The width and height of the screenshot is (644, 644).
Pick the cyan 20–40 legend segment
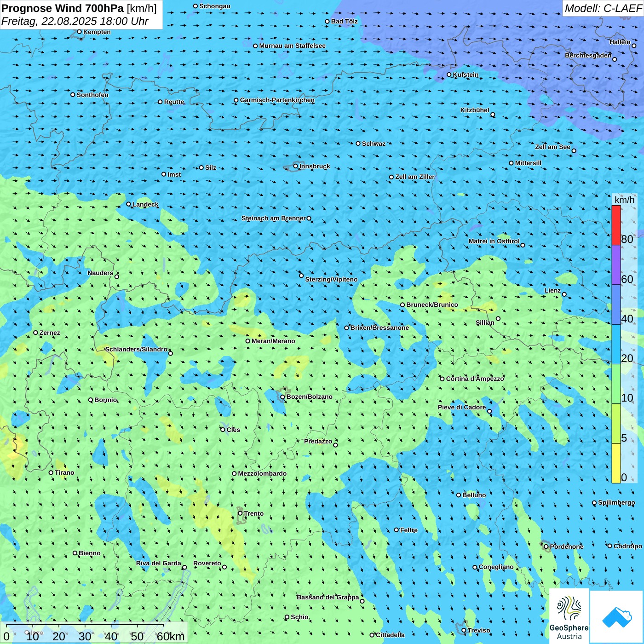click(616, 345)
